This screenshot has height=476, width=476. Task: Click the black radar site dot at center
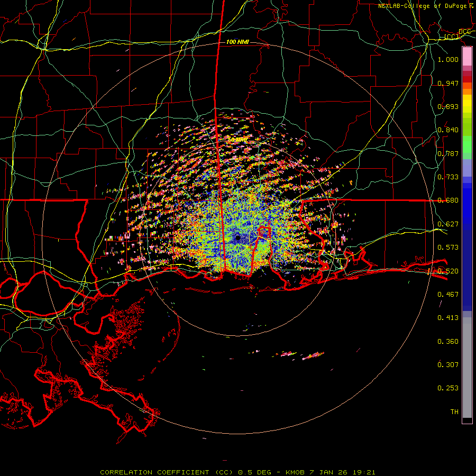click(238, 237)
